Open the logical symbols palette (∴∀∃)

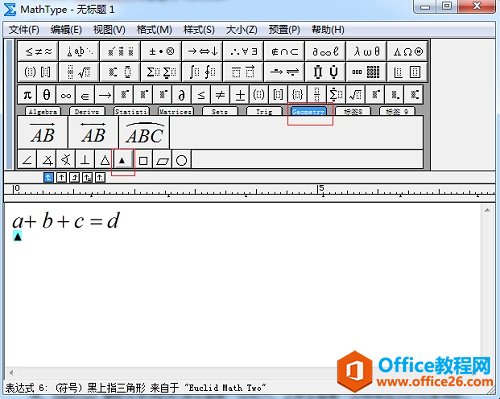point(243,51)
